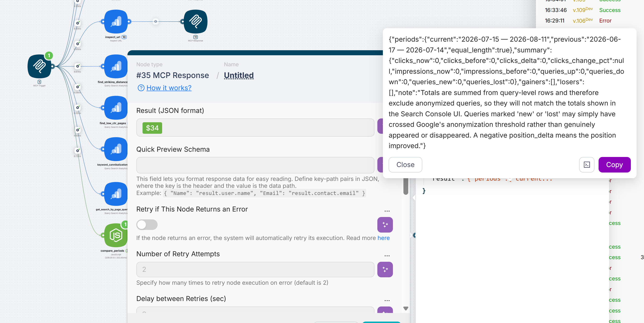Click the scroll down arrow of settings panel

(406, 308)
